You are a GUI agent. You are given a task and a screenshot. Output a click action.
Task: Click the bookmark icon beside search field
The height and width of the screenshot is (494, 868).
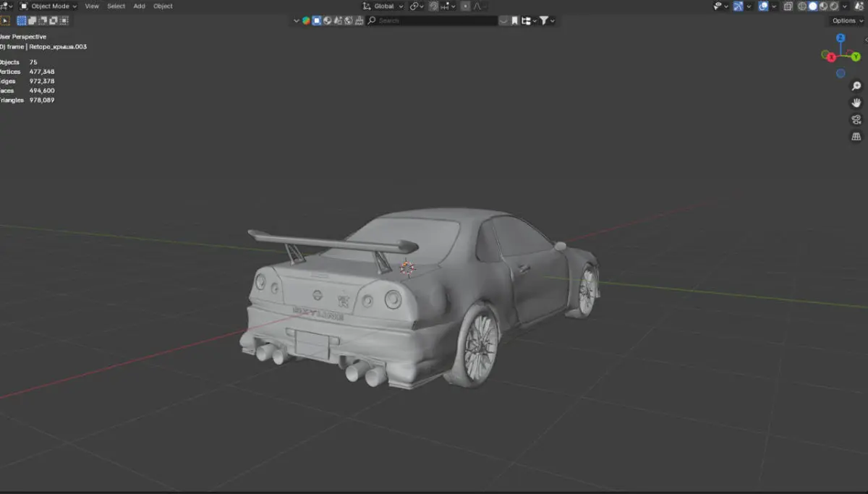click(x=514, y=21)
